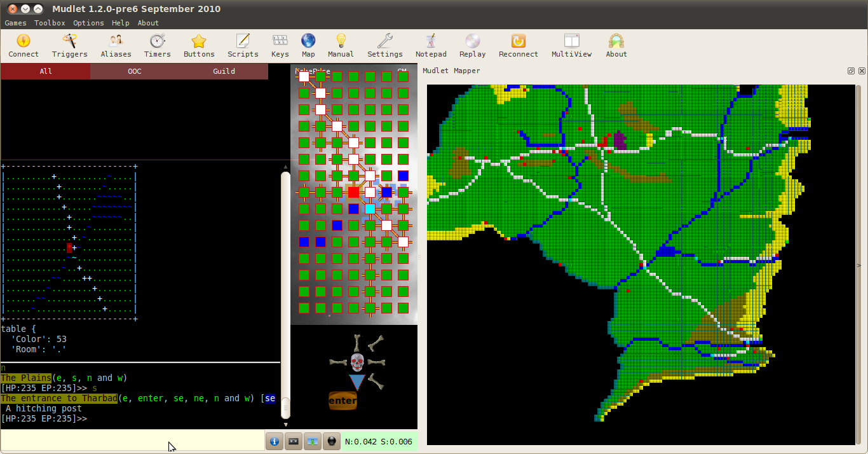Click the Reconnect toolbar icon

[x=519, y=46]
